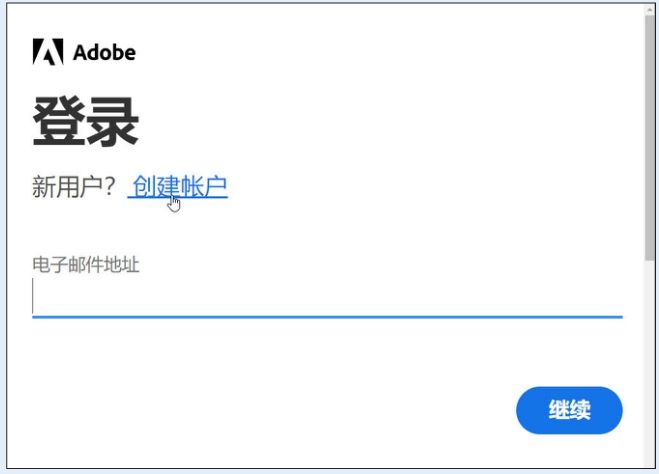Click the underlined link after 新用户?
This screenshot has width=659, height=474.
tap(180, 186)
